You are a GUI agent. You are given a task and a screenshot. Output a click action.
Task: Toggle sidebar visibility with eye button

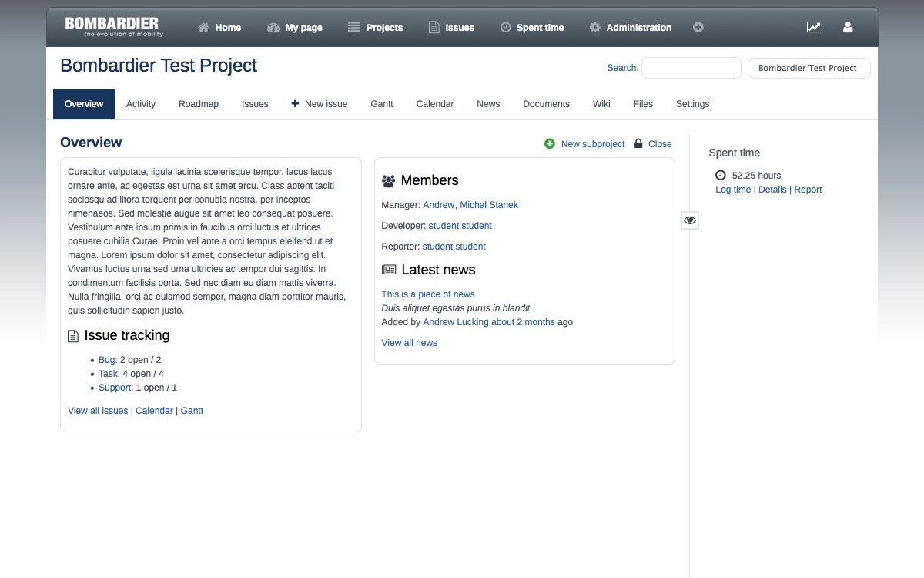click(690, 220)
